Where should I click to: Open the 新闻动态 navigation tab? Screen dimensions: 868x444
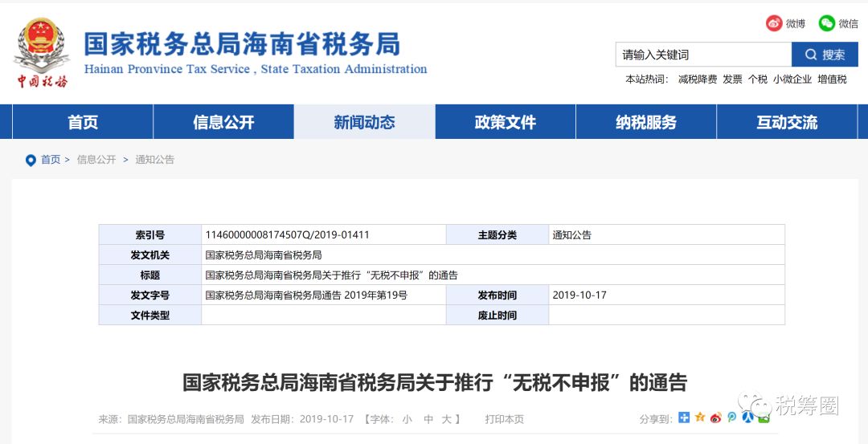[365, 122]
